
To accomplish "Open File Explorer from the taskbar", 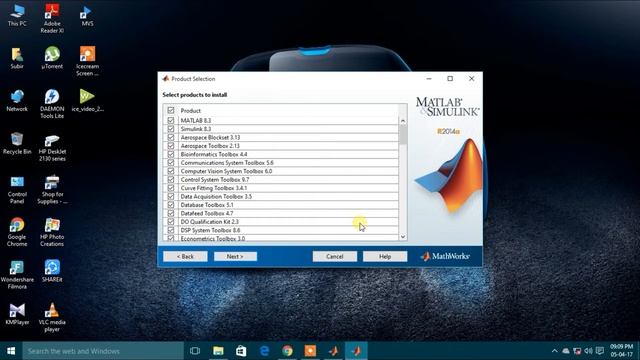I will pyautogui.click(x=218, y=351).
